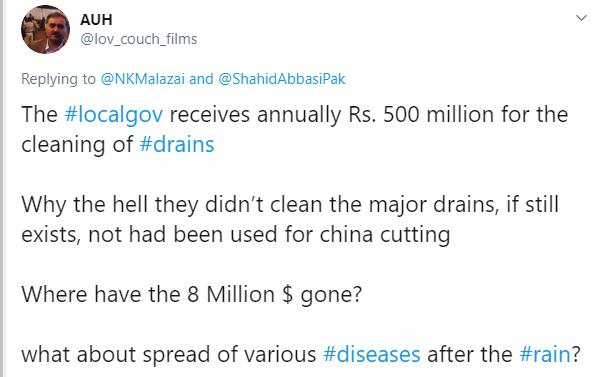Click the 'Why the hell they didn't clean' line
The height and width of the screenshot is (377, 603).
191,204
